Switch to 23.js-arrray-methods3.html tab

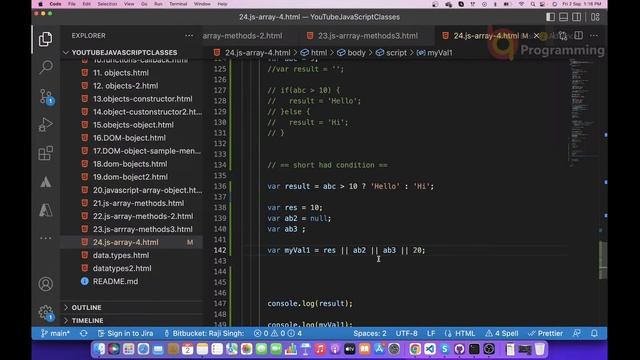[368, 36]
